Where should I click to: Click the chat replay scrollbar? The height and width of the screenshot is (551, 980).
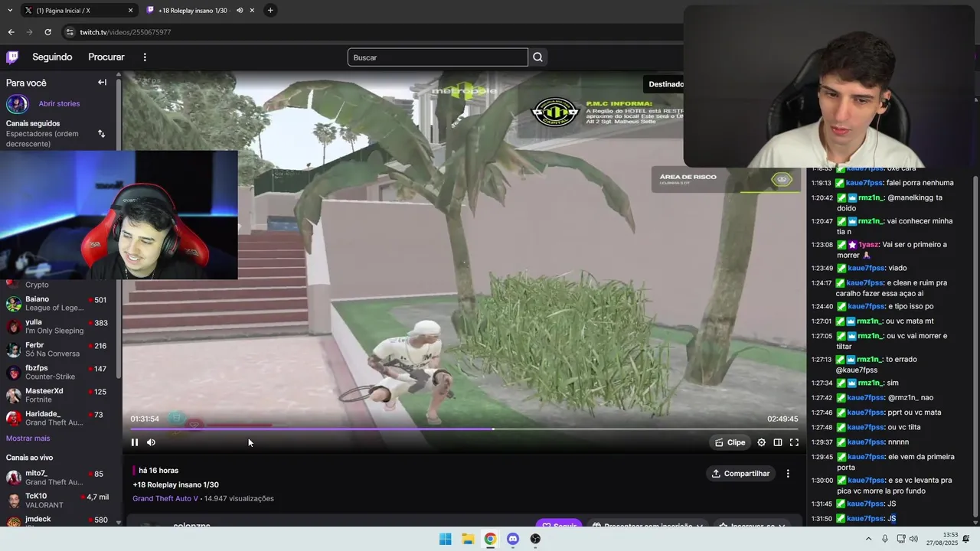coord(975,344)
